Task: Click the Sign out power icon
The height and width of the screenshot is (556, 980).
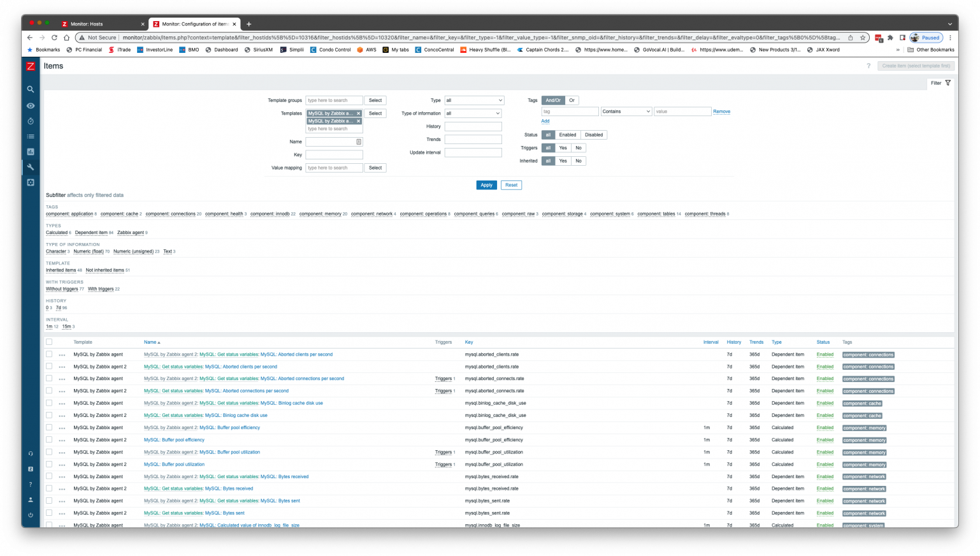Action: point(31,515)
